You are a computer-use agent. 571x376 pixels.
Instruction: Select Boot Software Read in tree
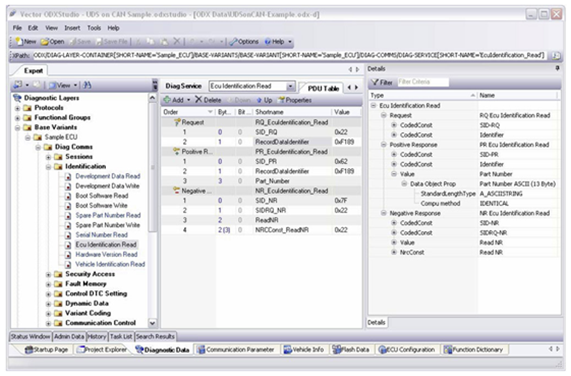click(x=102, y=196)
